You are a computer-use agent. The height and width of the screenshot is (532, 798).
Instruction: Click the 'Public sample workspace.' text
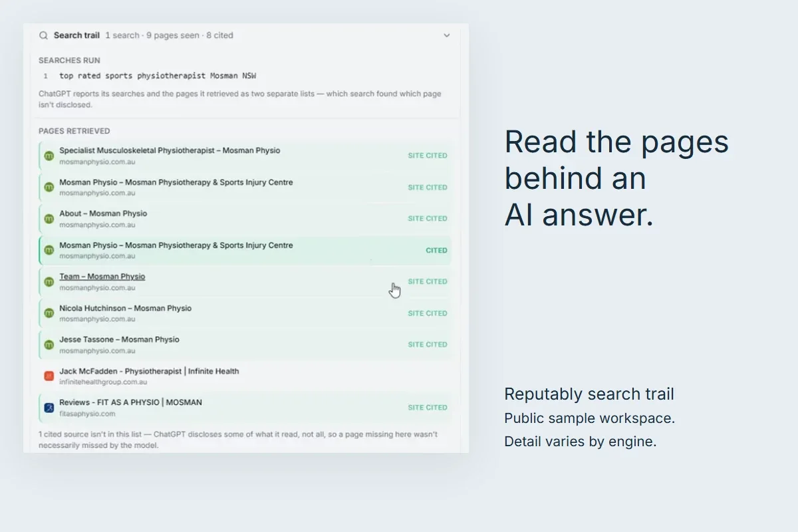tap(589, 418)
